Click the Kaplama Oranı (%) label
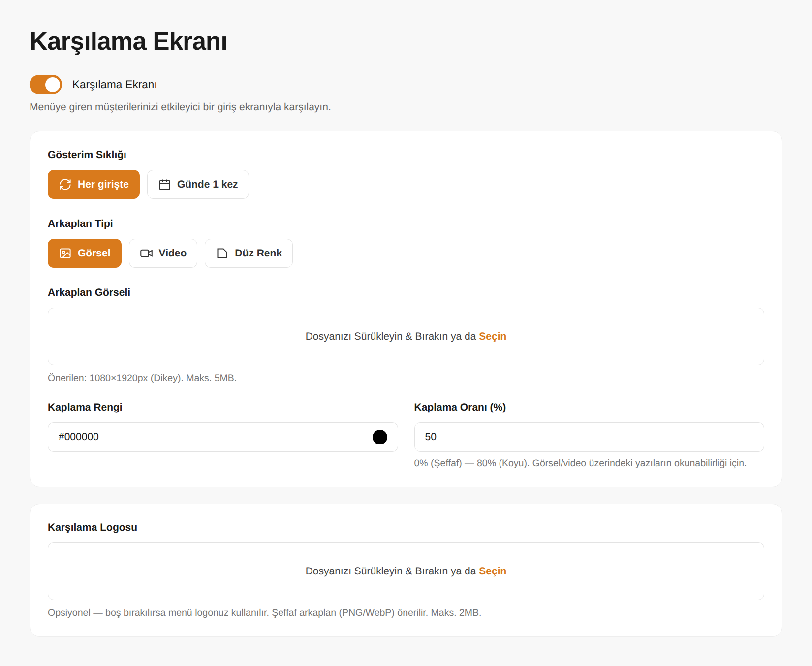The image size is (812, 666). coord(460,407)
